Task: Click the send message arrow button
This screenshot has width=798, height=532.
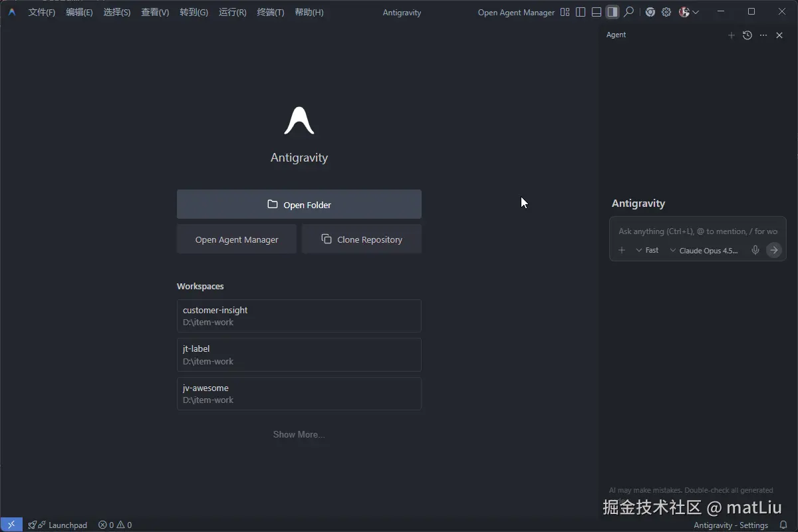Action: pos(774,250)
